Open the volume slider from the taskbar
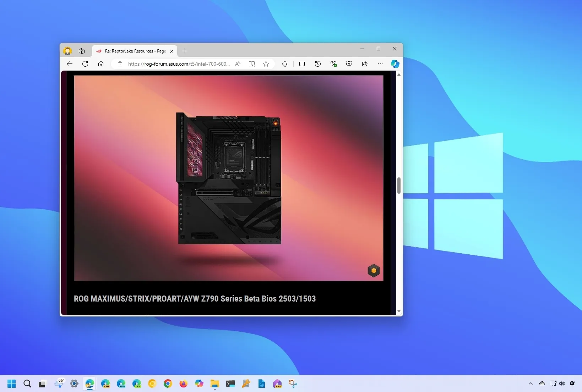 click(562, 383)
